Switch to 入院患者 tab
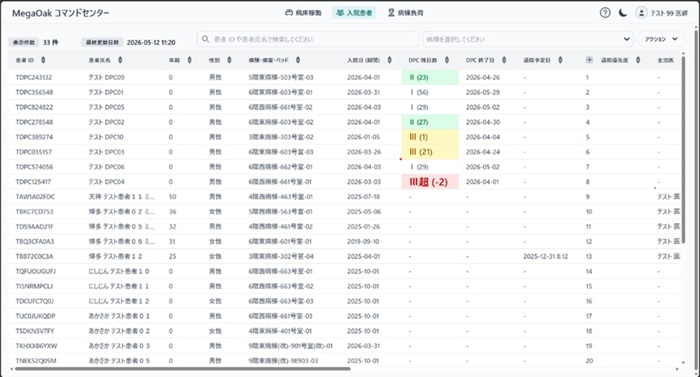 coord(354,13)
